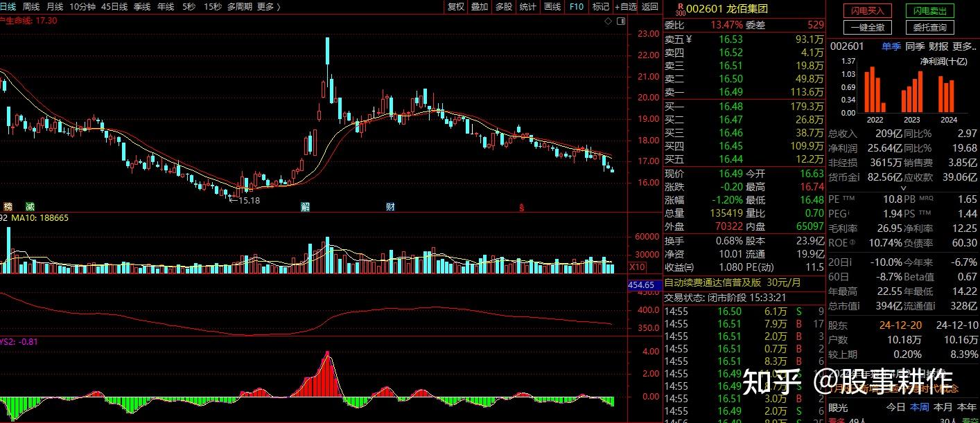Click the diamond icon above the price chart

click(609, 21)
